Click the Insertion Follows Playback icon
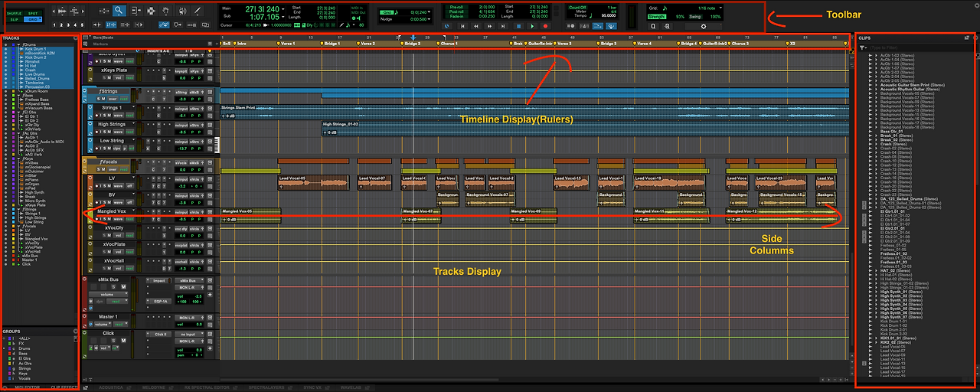Image resolution: width=980 pixels, height=392 pixels. (x=139, y=25)
